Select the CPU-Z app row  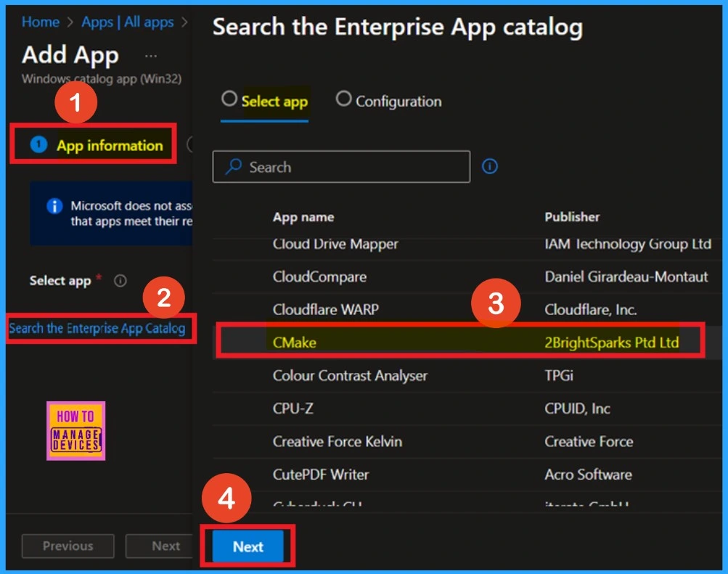click(467, 409)
